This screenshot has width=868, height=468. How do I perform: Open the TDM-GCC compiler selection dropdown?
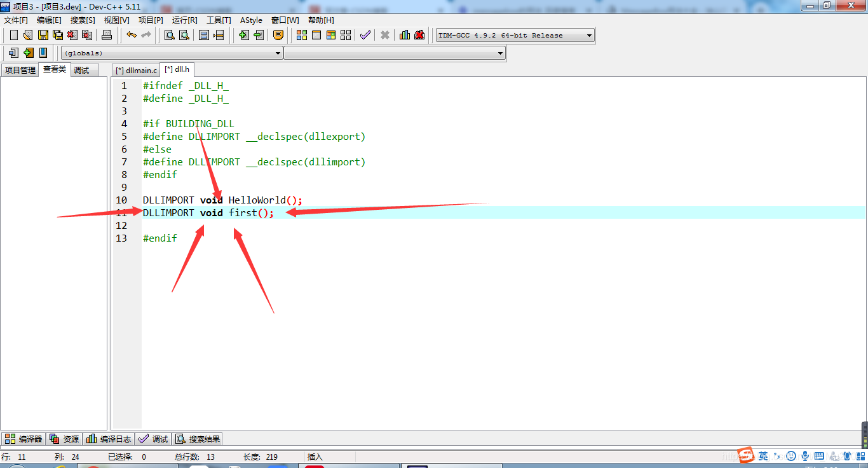tap(515, 36)
